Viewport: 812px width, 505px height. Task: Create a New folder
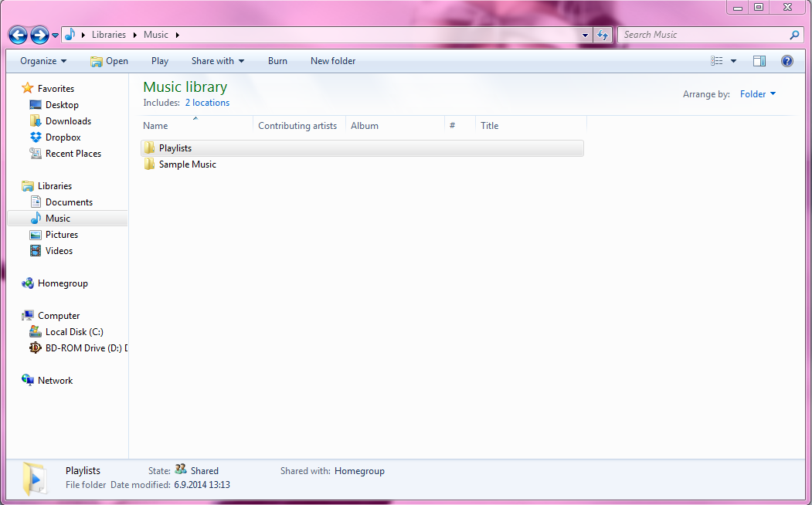coord(333,61)
